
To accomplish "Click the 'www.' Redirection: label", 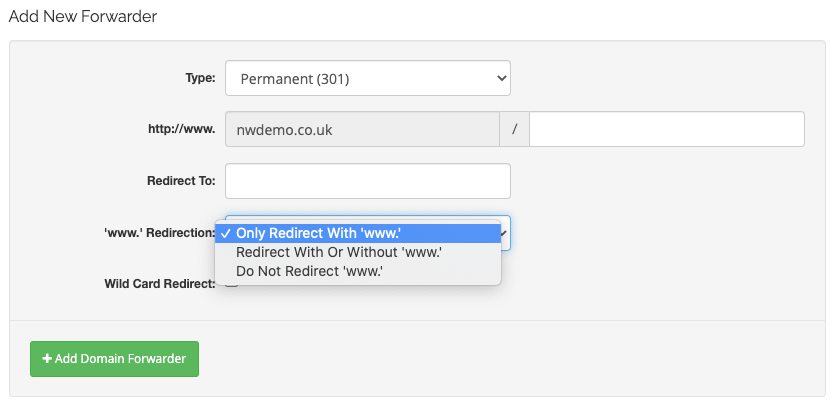I will [x=159, y=232].
